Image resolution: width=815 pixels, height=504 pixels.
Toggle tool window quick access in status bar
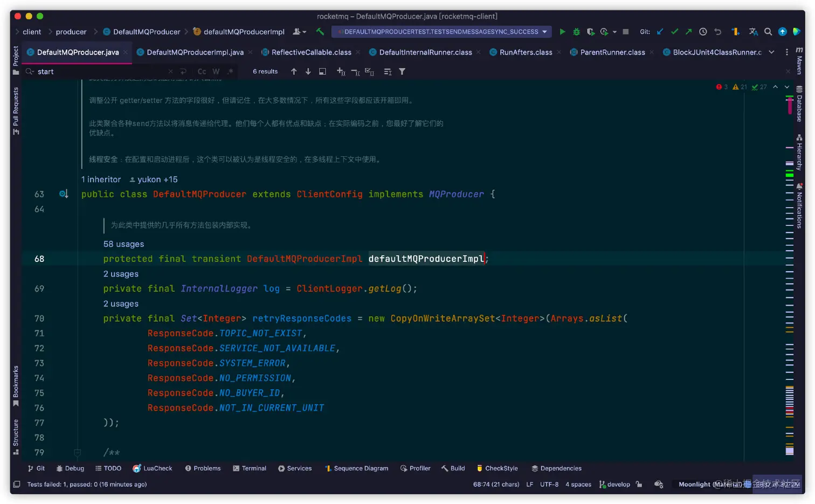17,484
